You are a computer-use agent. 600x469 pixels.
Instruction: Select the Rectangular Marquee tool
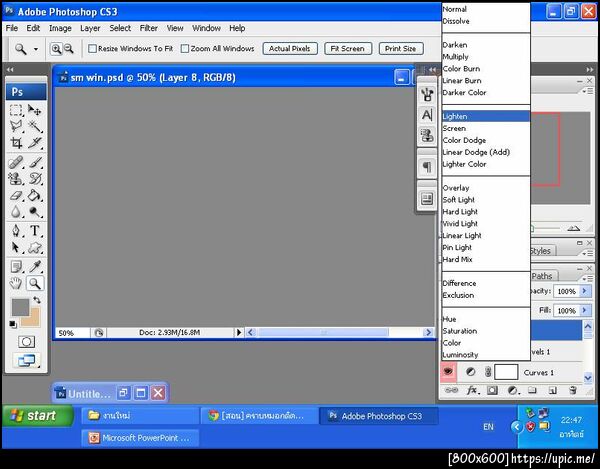[x=16, y=110]
